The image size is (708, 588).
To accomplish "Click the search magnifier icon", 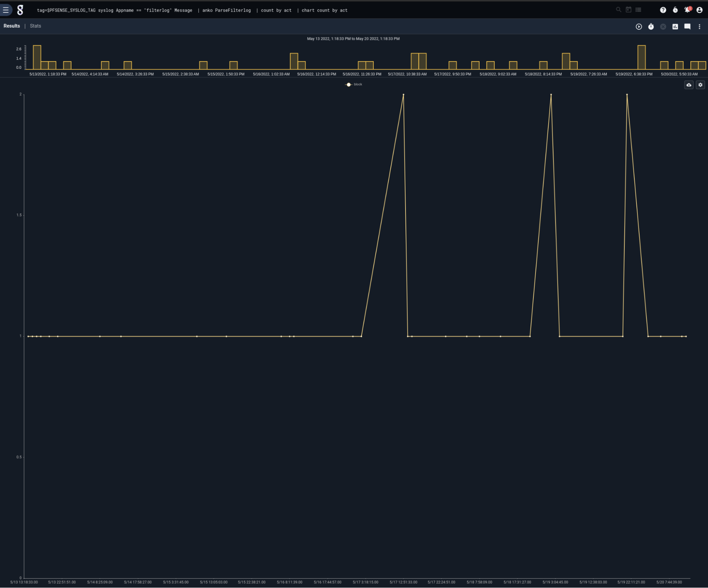I will pos(618,10).
